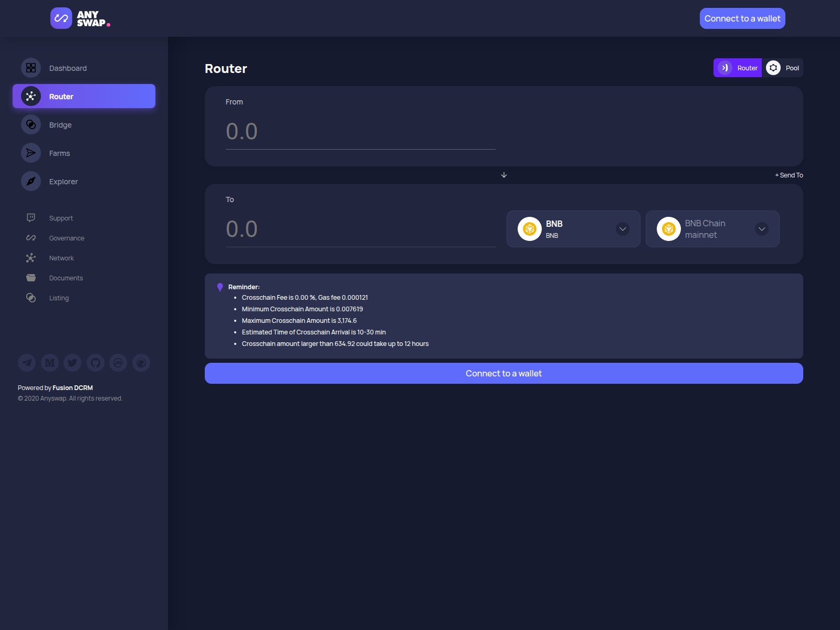Screen dimensions: 840x630
Task: Click Connect to a wallet in header
Action: tap(742, 18)
